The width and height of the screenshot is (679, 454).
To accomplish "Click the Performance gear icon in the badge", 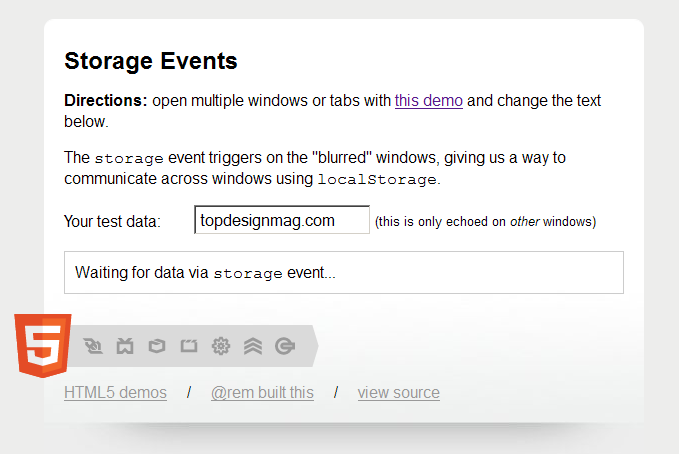I will [x=221, y=346].
